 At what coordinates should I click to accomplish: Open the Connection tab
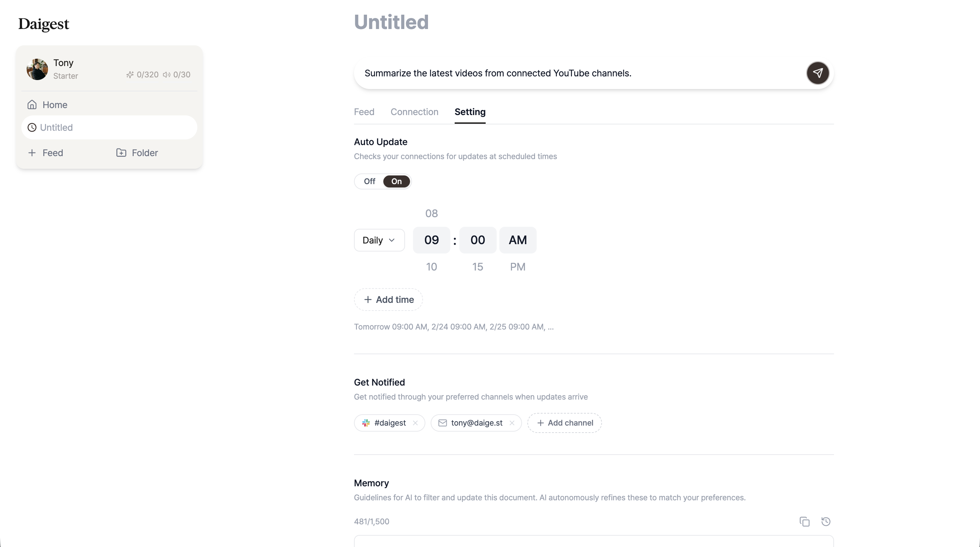point(414,112)
